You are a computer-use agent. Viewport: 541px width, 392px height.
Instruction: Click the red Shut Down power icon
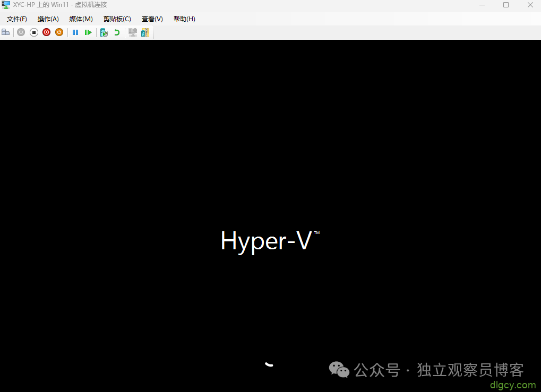point(46,32)
